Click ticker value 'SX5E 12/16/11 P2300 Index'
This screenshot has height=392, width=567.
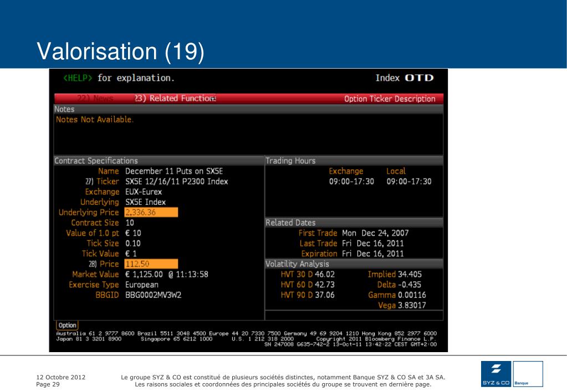click(176, 182)
